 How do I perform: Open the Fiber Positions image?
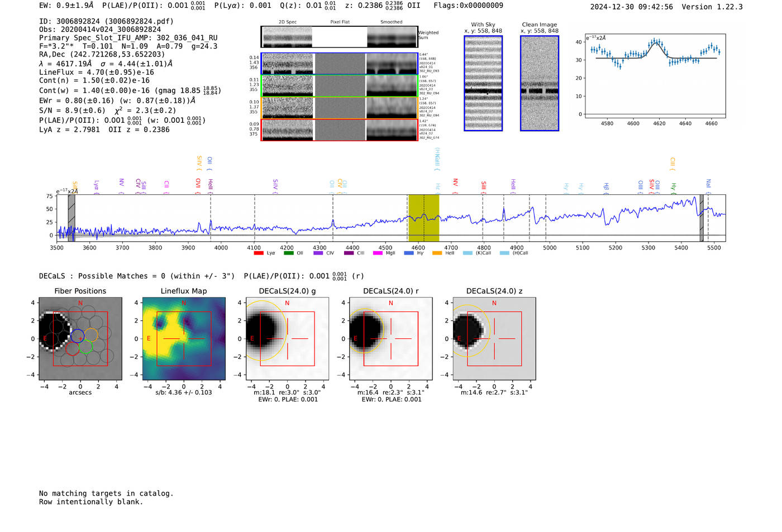point(80,338)
